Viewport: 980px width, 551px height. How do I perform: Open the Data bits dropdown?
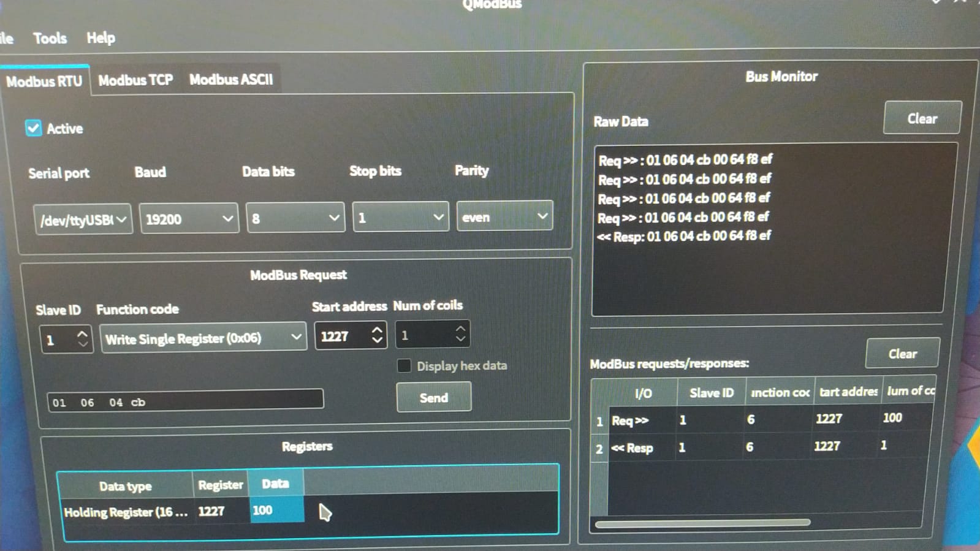(295, 218)
